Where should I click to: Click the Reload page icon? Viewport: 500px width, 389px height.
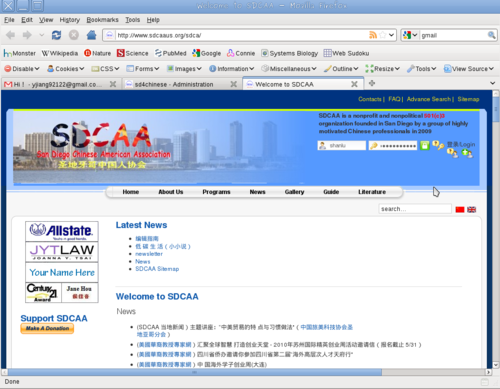(56, 35)
